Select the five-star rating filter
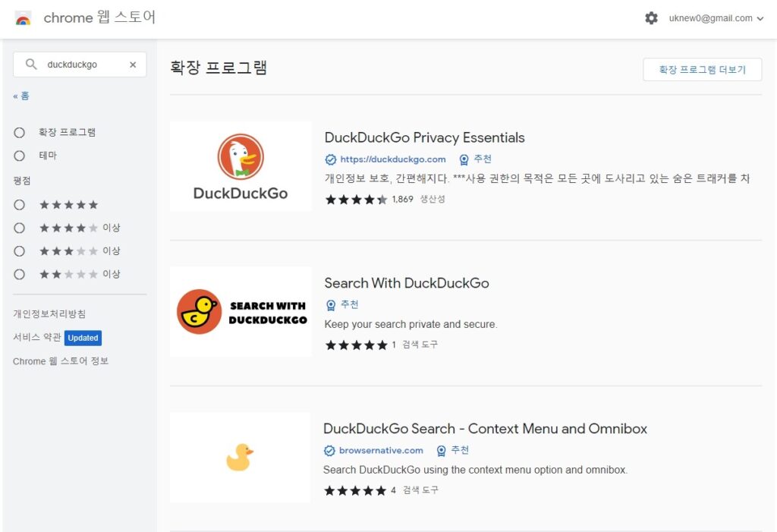 coord(19,205)
